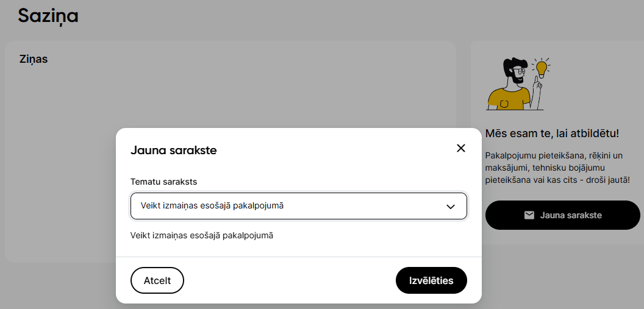The height and width of the screenshot is (309, 644).
Task: Expand topic list via chevron arrow
Action: (x=451, y=207)
